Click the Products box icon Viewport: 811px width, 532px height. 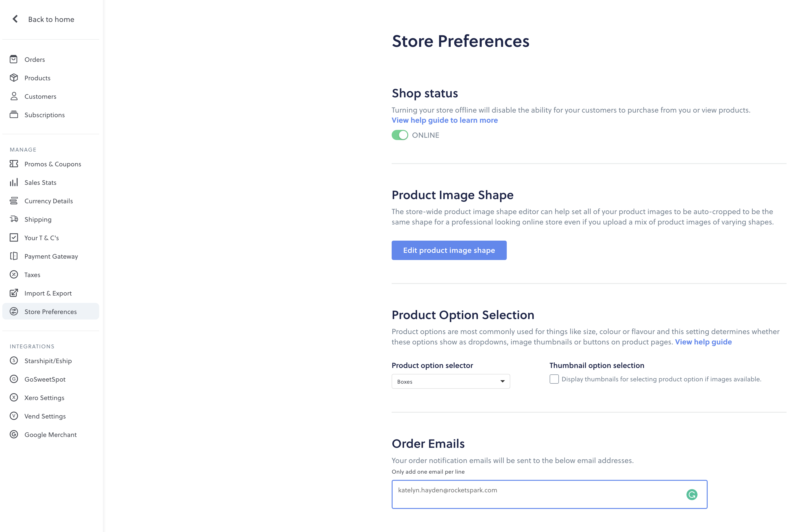click(14, 78)
